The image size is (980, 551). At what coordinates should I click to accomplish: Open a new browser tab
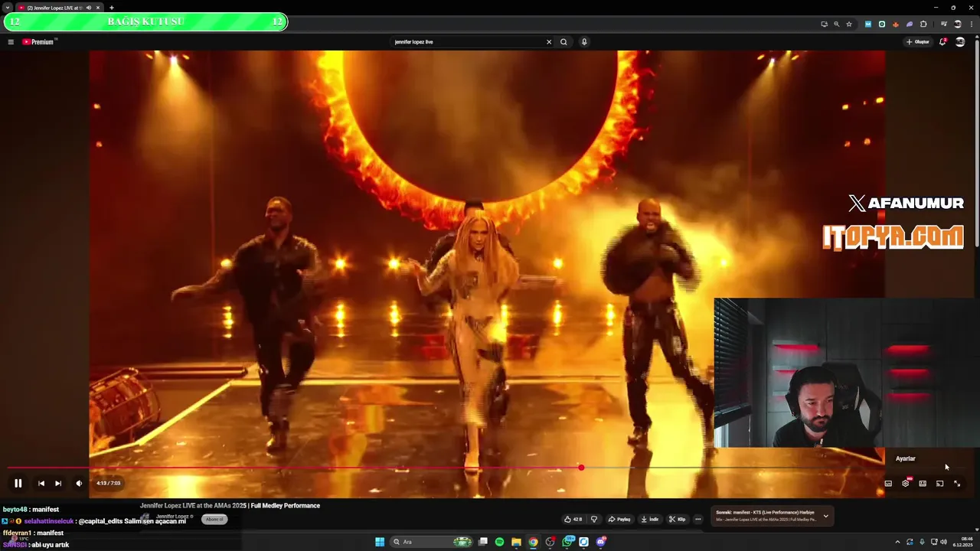(x=111, y=8)
